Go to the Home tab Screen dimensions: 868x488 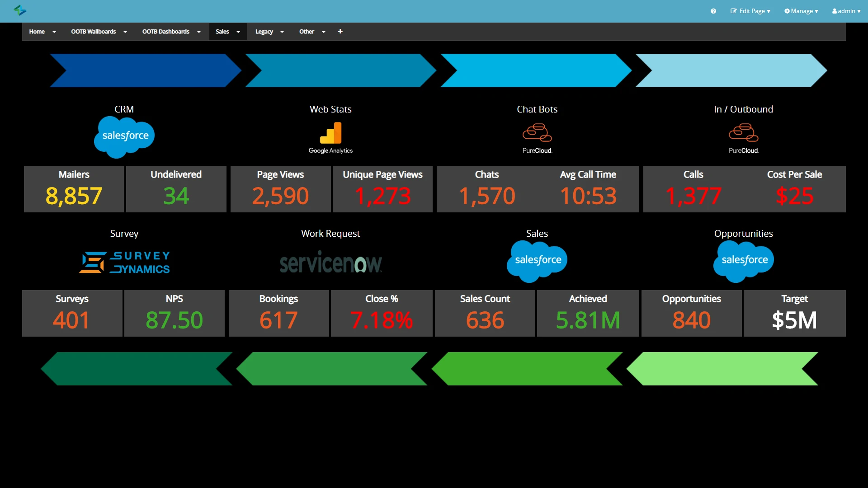click(37, 32)
